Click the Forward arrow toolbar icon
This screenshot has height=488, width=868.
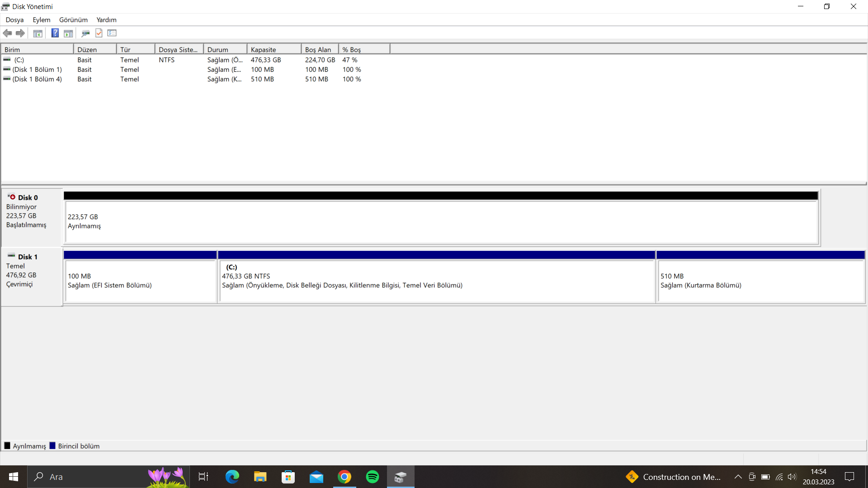[x=20, y=33]
